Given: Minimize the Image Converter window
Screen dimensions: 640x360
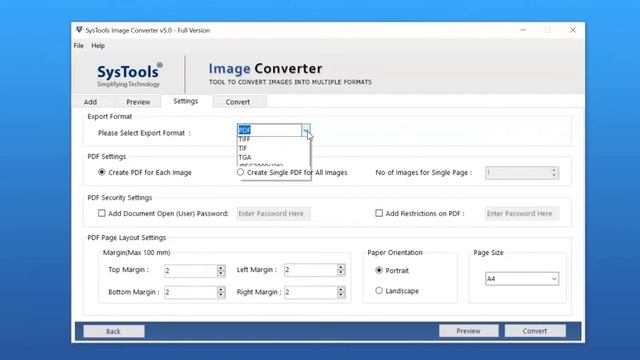Looking at the screenshot, I should tap(523, 30).
